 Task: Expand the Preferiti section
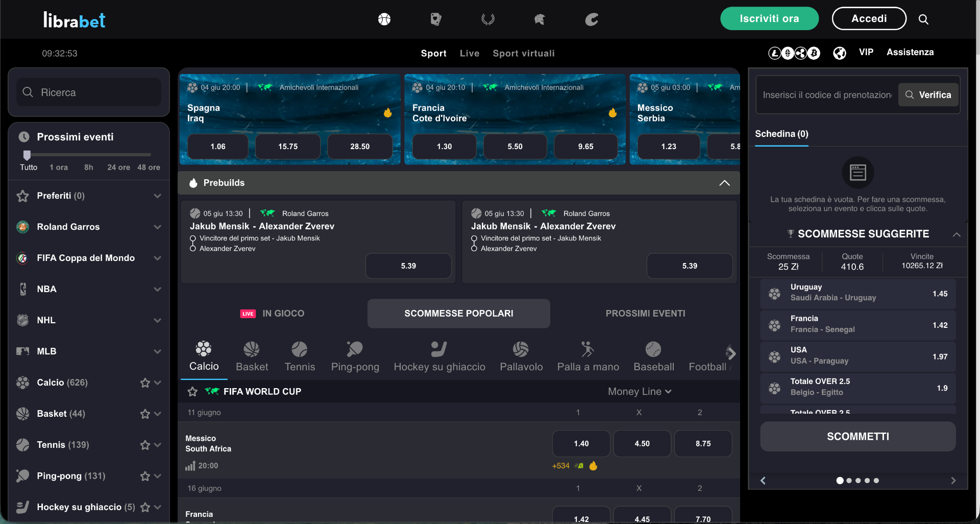coord(157,196)
